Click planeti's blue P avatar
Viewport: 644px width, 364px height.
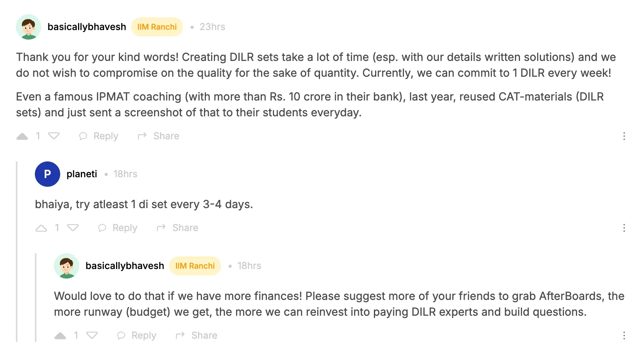point(48,174)
